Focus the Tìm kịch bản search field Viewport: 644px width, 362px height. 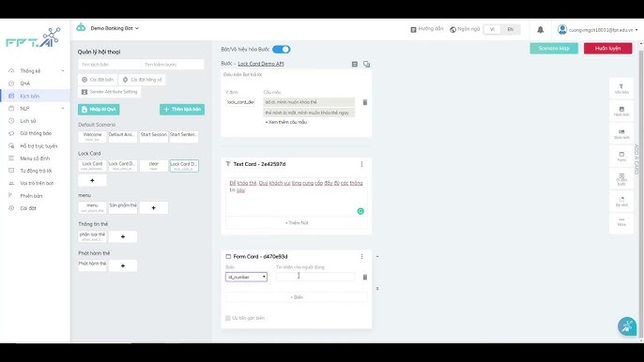[109, 65]
